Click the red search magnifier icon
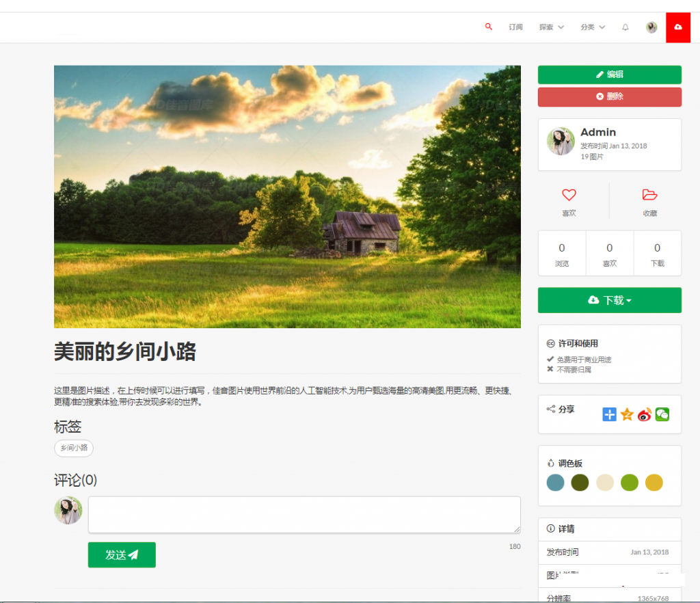 point(488,27)
